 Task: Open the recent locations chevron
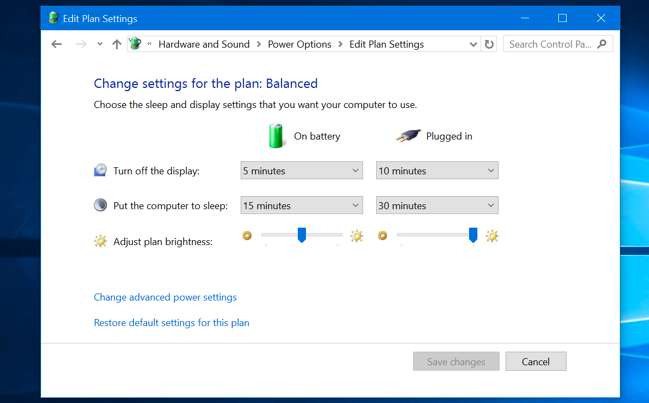(100, 45)
